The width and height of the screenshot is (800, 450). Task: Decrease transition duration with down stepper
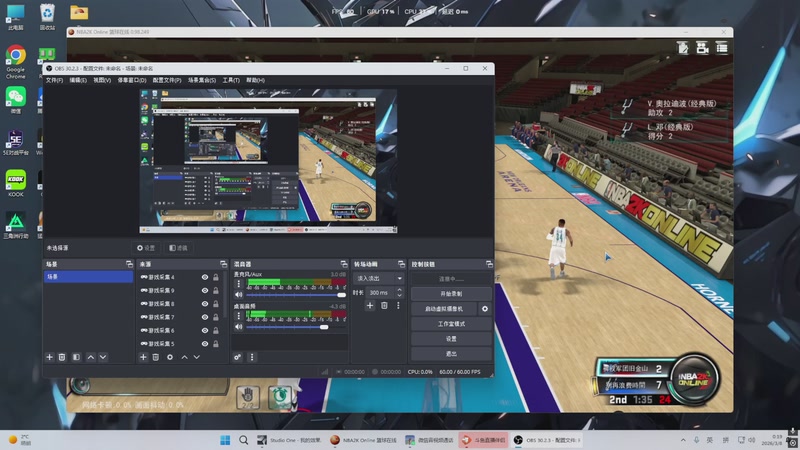[x=399, y=295]
